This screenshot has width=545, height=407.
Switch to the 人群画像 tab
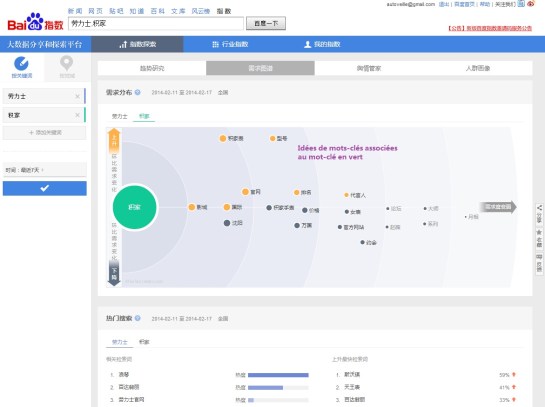[x=478, y=68]
